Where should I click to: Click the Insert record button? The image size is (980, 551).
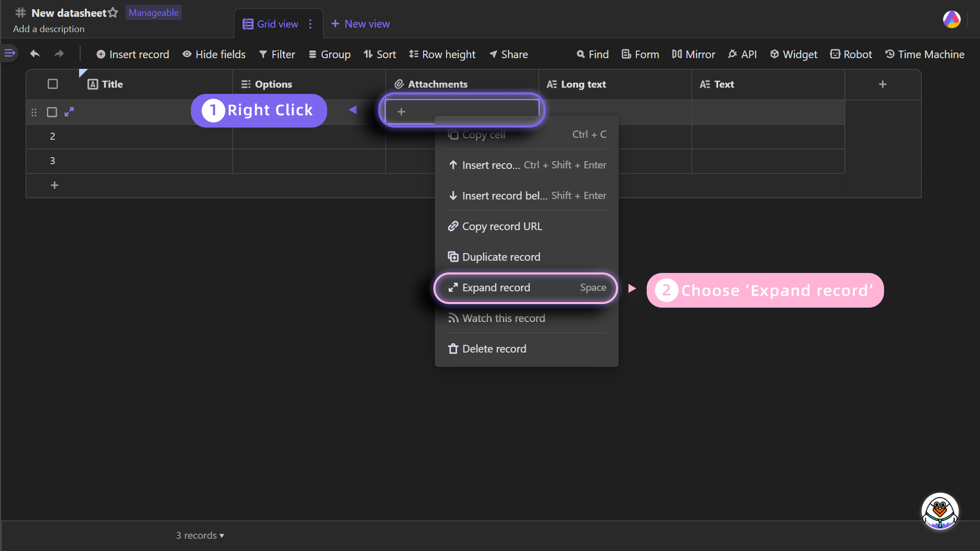coord(132,55)
